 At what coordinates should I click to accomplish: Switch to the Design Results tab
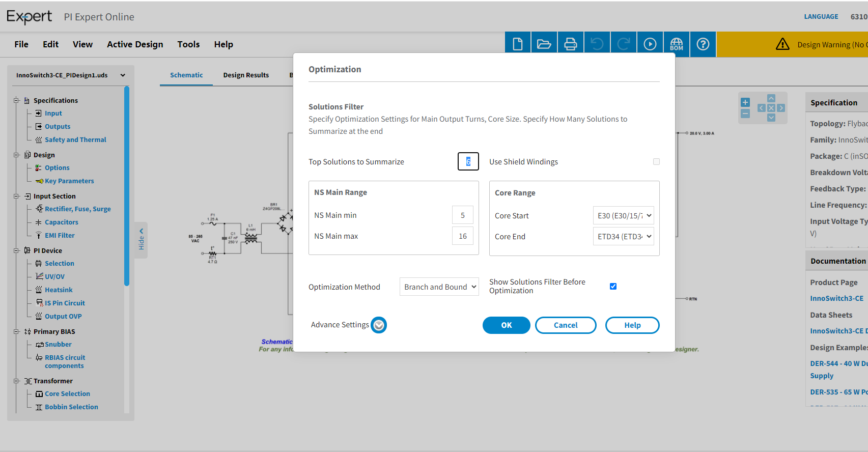[x=246, y=75]
